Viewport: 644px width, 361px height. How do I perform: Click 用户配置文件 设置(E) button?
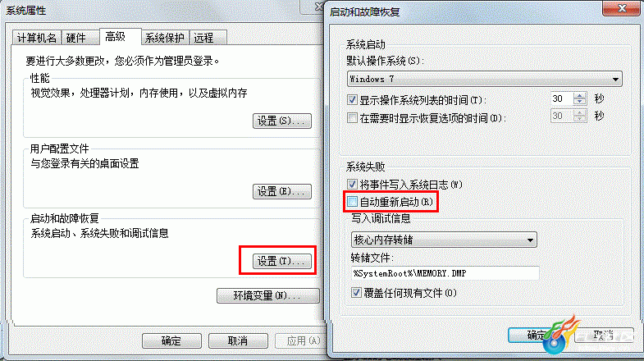[x=281, y=191]
